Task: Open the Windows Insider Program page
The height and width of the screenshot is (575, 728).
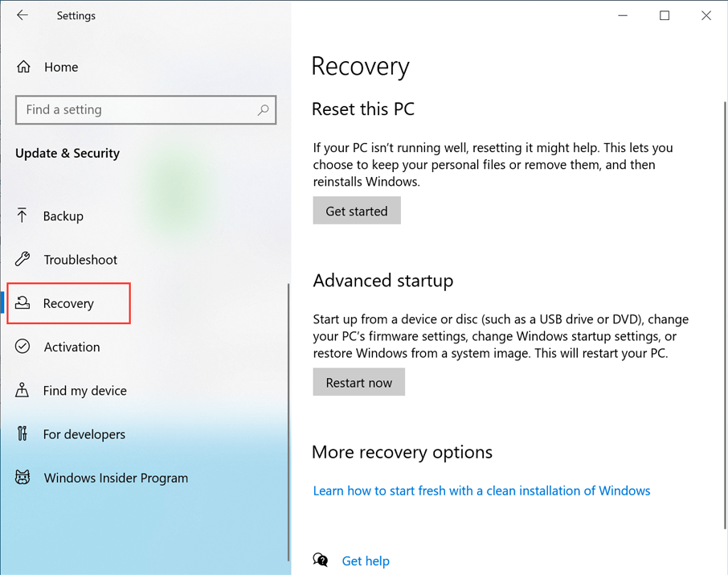Action: point(116,478)
